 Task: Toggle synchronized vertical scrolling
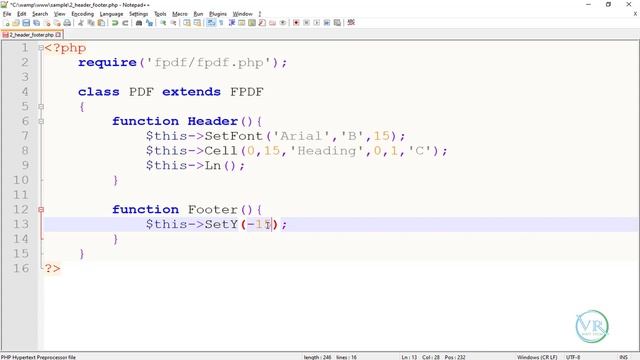click(x=187, y=23)
